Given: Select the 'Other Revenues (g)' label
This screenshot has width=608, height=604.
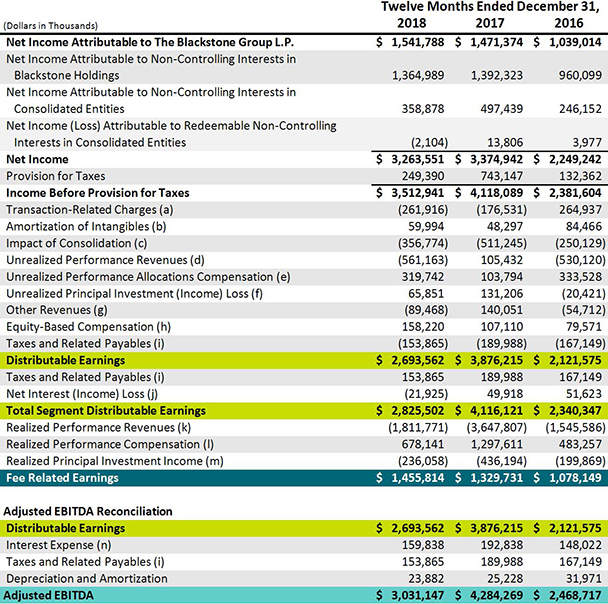Looking at the screenshot, I should point(57,310).
